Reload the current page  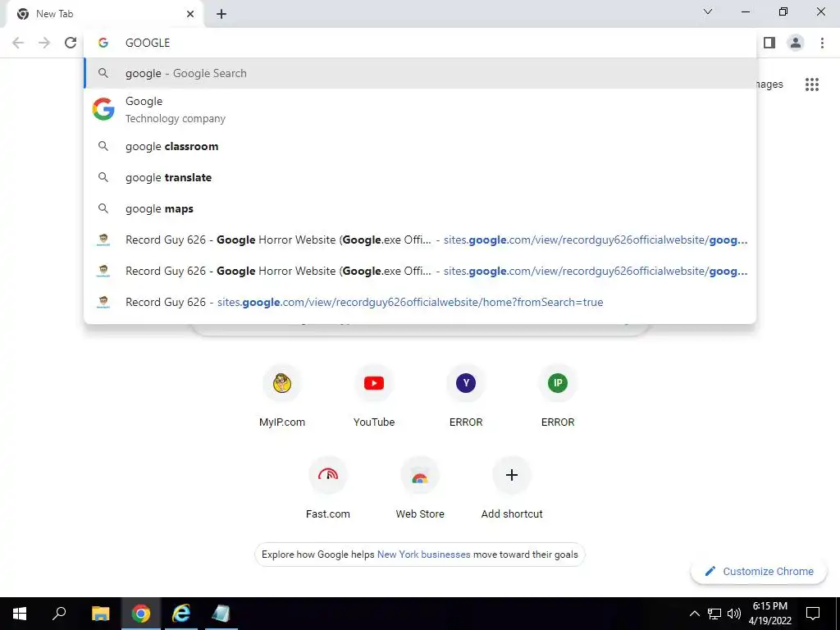click(71, 43)
